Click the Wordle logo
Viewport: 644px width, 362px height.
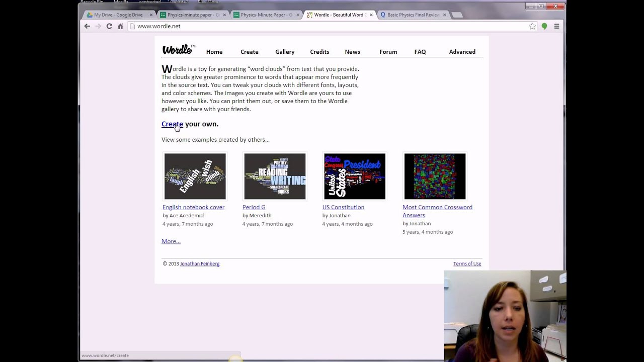click(178, 50)
